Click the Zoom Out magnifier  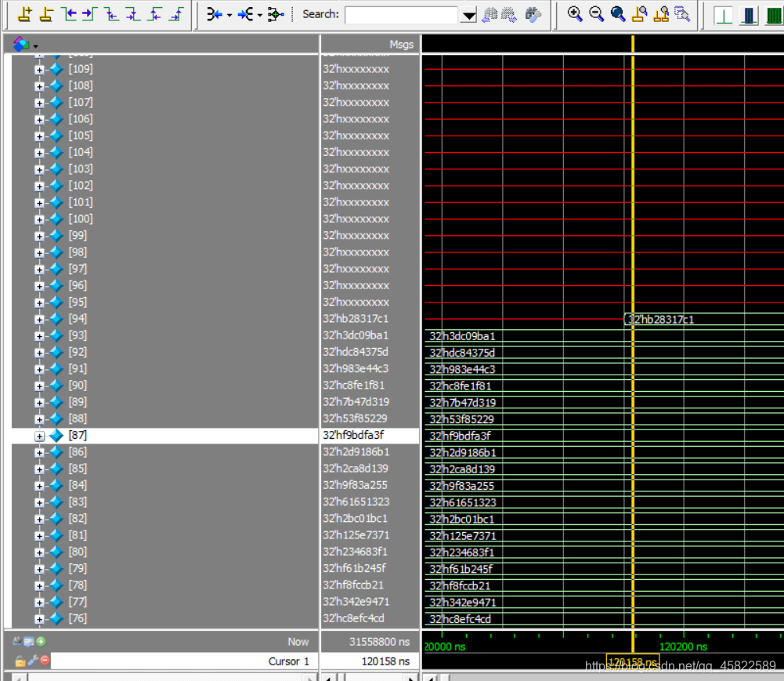[597, 14]
